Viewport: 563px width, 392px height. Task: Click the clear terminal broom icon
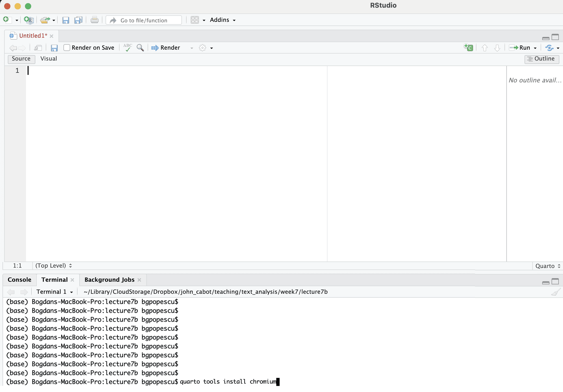(555, 292)
